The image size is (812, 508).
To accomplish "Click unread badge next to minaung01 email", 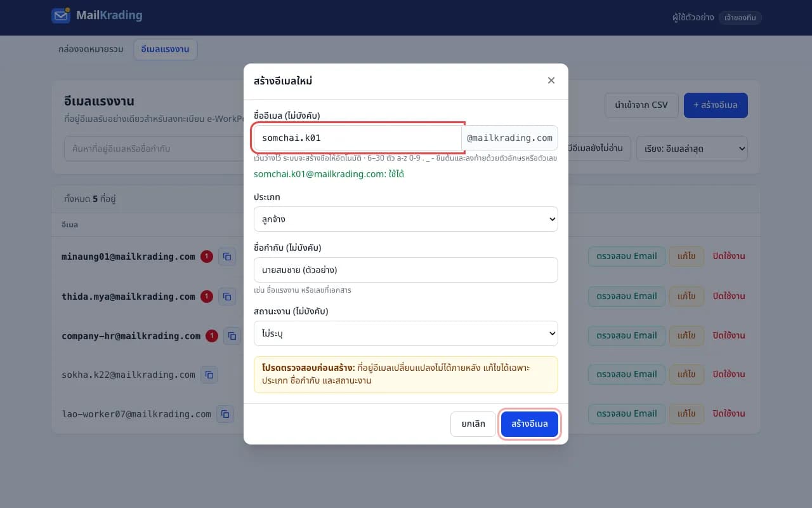I will pos(207,257).
